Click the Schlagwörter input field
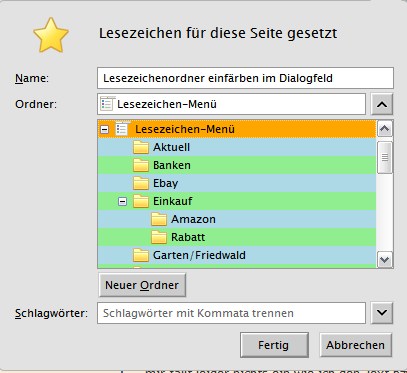Screen dimensions: 407x373 231,313
